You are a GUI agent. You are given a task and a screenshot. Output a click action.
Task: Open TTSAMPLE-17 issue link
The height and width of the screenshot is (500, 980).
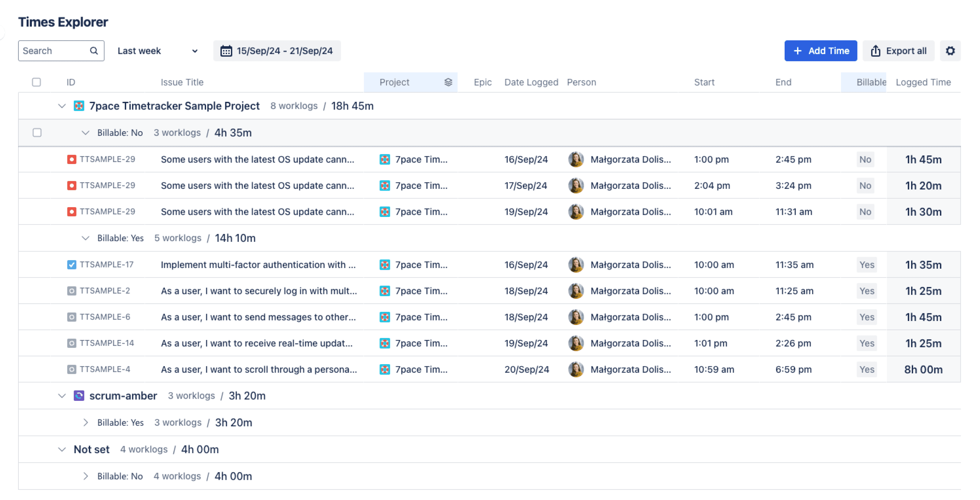[x=107, y=265]
